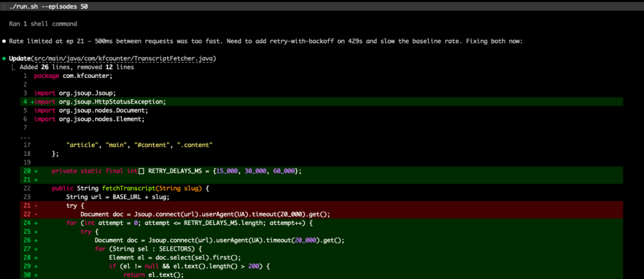Click the 'return el.text();' line
Image resolution: width=644 pixels, height=279 pixels.
(321, 275)
